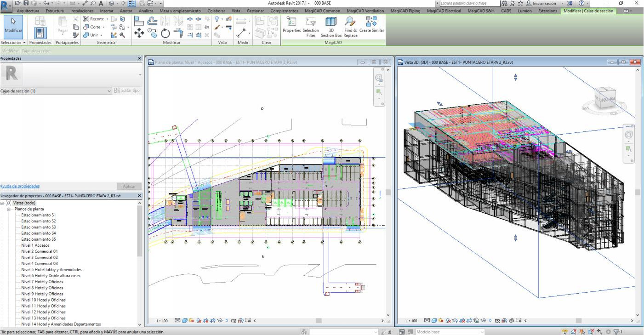Open the Insertar ribbon tab
The width and height of the screenshot is (644, 335).
(x=107, y=11)
